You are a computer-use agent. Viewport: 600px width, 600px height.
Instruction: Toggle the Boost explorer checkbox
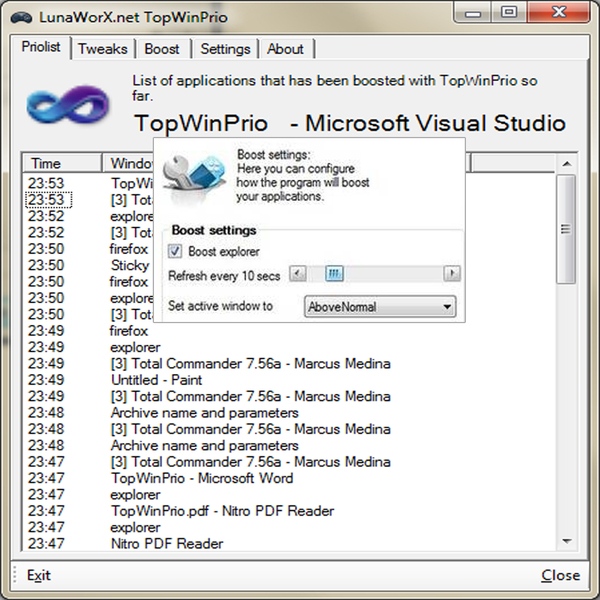tap(174, 251)
